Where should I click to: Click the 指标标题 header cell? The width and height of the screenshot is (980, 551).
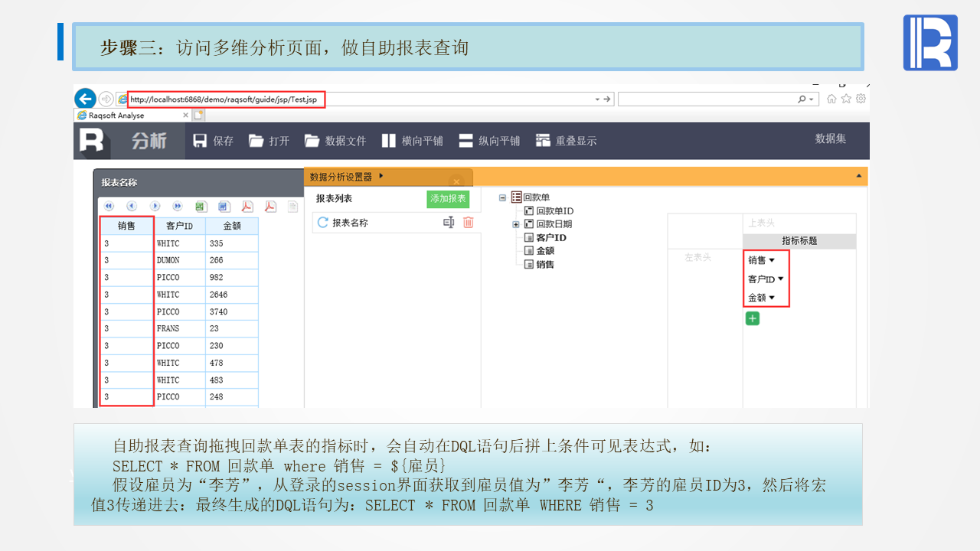pos(799,241)
